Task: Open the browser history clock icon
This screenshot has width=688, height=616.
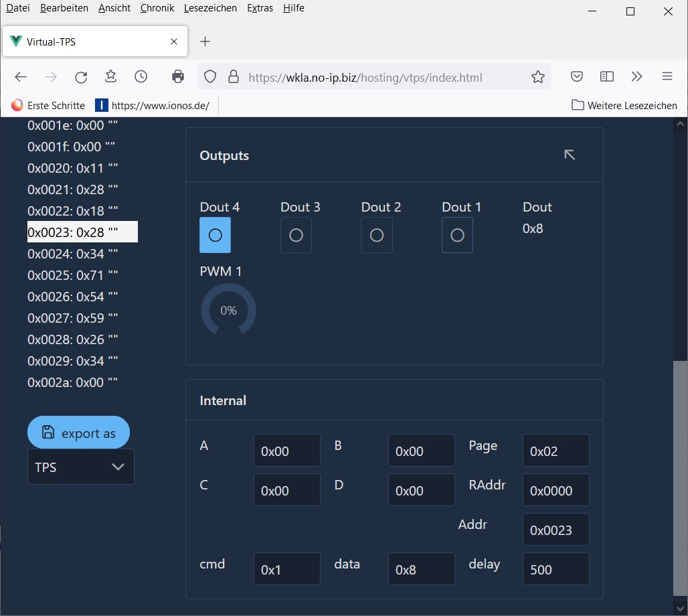Action: [x=141, y=77]
